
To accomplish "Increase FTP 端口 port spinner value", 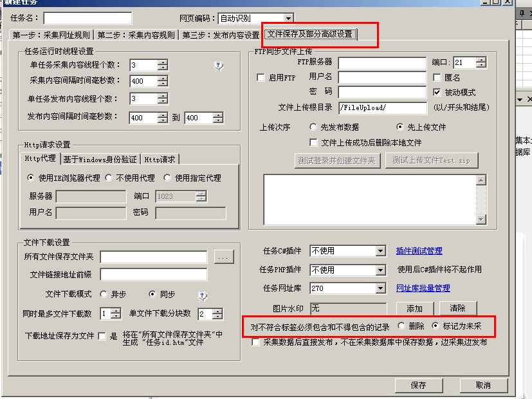I will tap(481, 60).
